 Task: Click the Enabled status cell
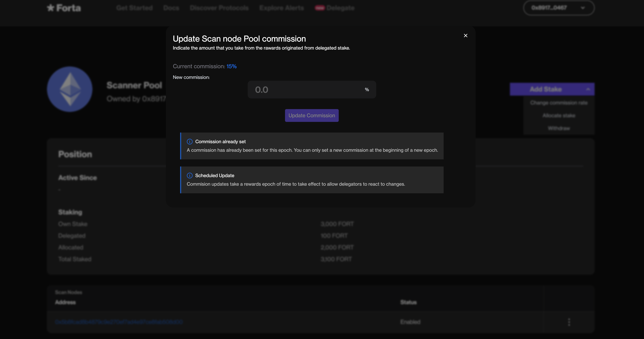coord(411,322)
